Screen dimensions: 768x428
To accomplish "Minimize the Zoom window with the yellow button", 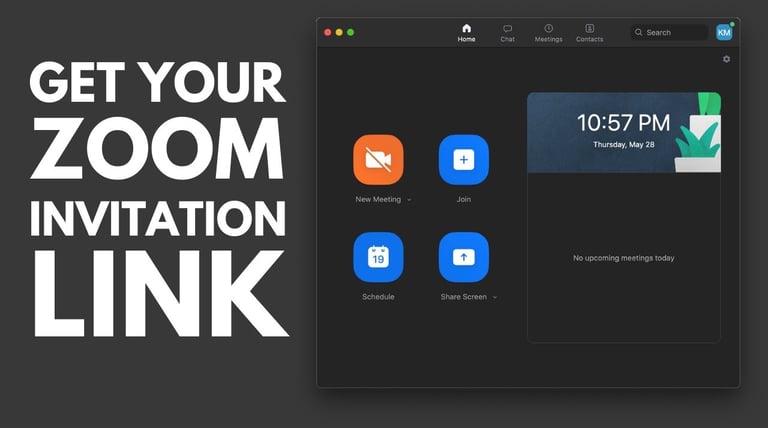I will (339, 32).
